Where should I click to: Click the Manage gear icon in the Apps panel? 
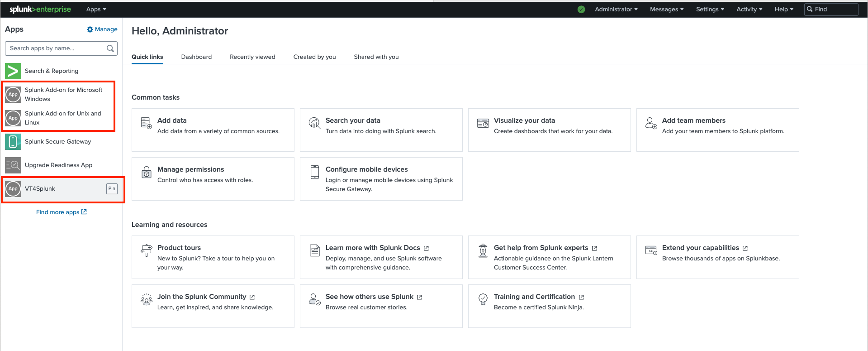[90, 29]
